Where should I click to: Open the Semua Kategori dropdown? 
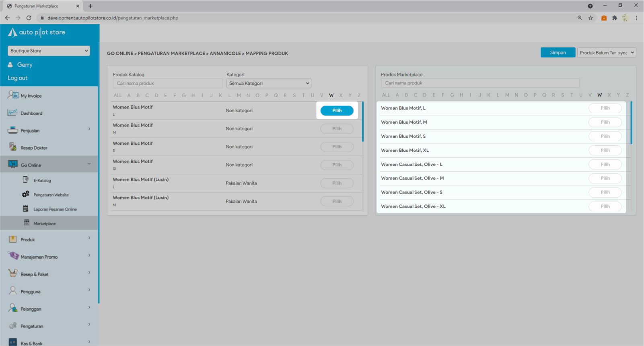coord(269,83)
